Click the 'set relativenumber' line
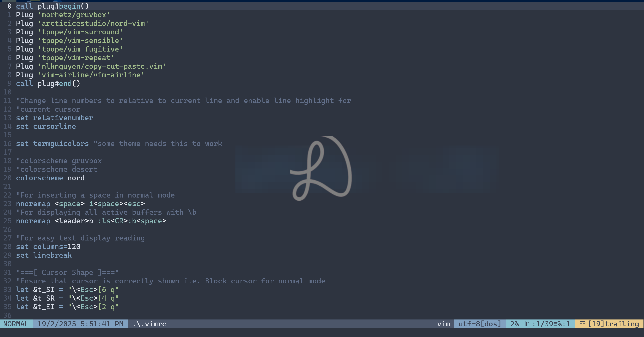The height and width of the screenshot is (337, 644). tap(54, 118)
